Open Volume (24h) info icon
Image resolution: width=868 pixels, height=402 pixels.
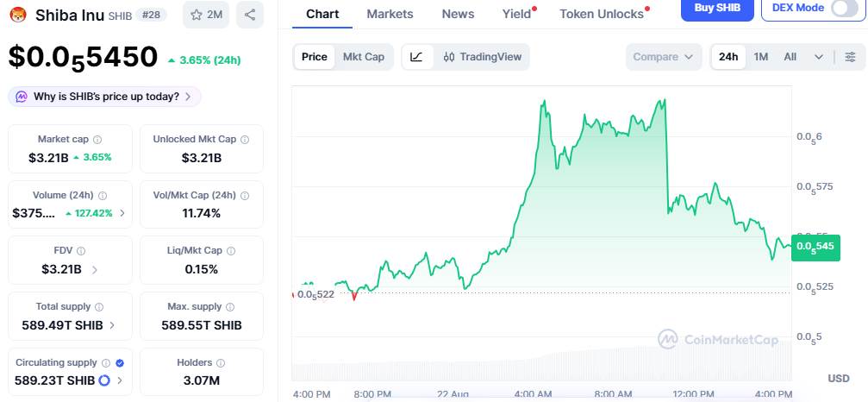point(103,196)
